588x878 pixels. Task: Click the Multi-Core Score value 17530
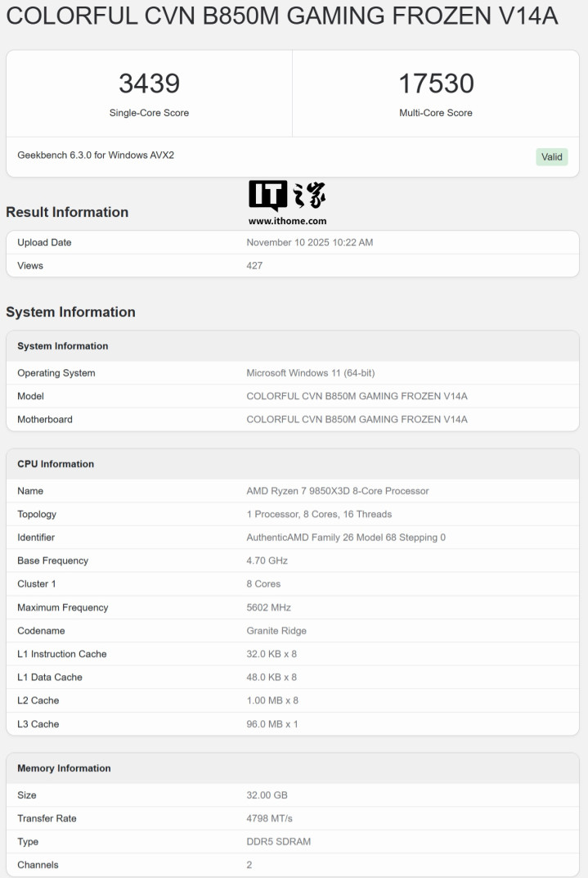(437, 83)
